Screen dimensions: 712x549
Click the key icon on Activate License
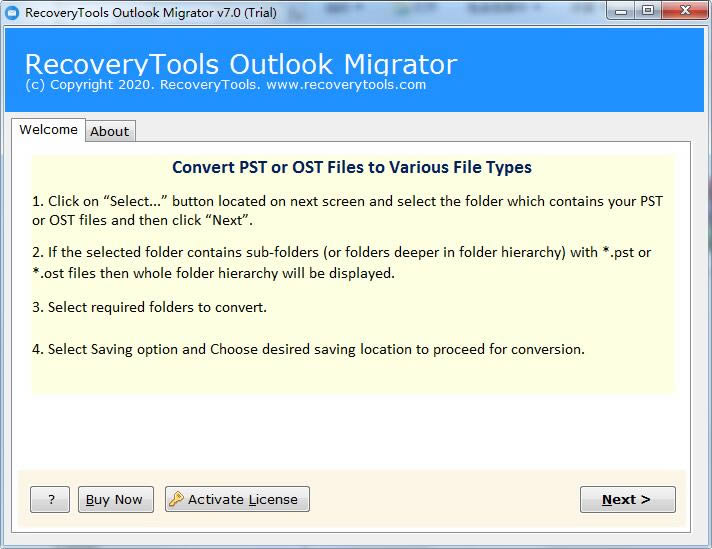tap(176, 499)
